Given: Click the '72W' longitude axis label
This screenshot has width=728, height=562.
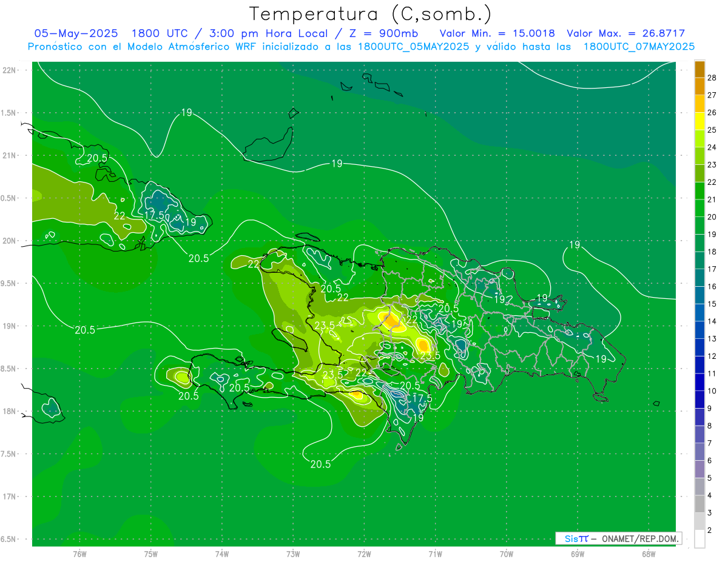Looking at the screenshot, I should coord(364,554).
